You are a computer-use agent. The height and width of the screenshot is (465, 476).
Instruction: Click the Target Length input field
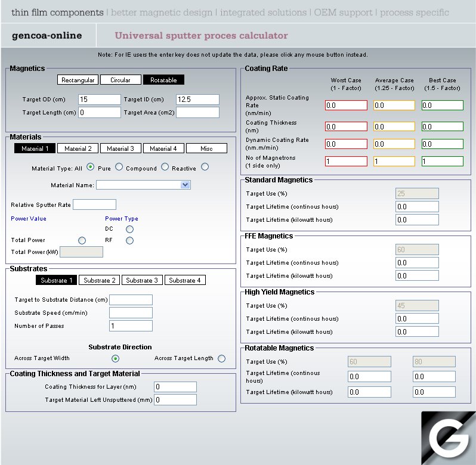click(100, 113)
